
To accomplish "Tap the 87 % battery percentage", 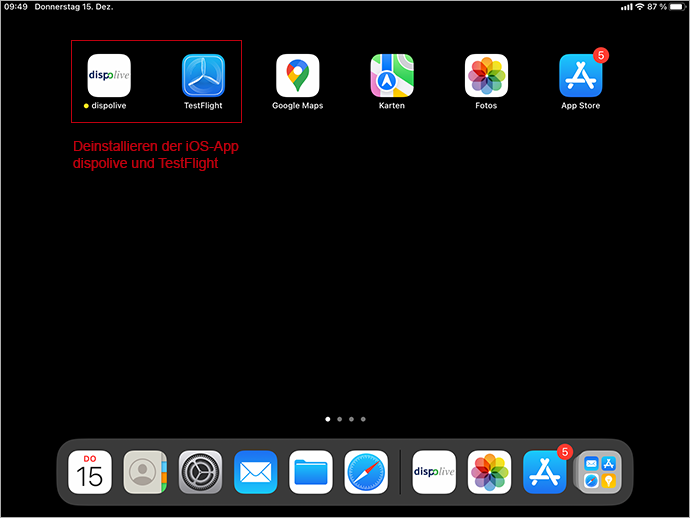I will pos(657,7).
